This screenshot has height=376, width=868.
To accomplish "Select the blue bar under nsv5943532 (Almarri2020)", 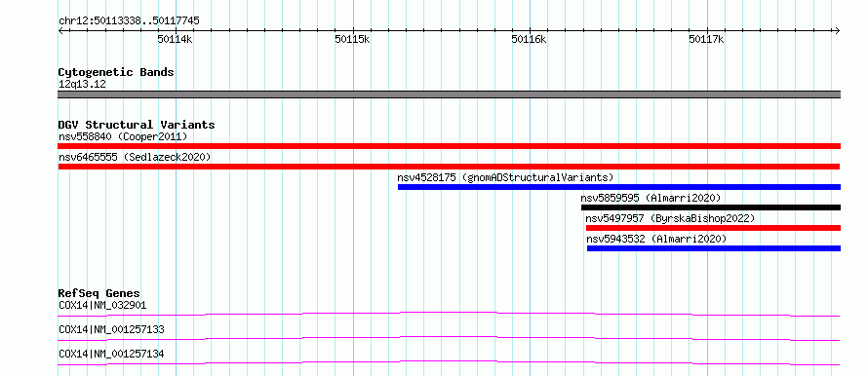I will coord(714,248).
